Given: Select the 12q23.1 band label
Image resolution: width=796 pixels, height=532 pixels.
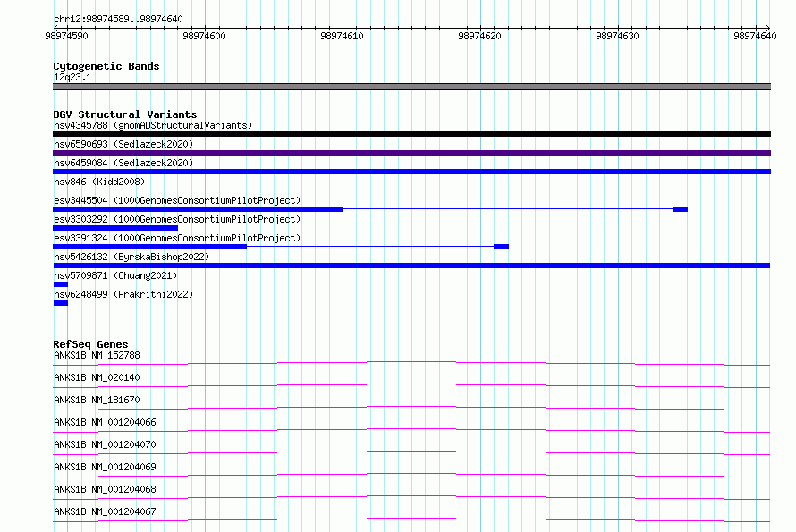Looking at the screenshot, I should point(72,77).
